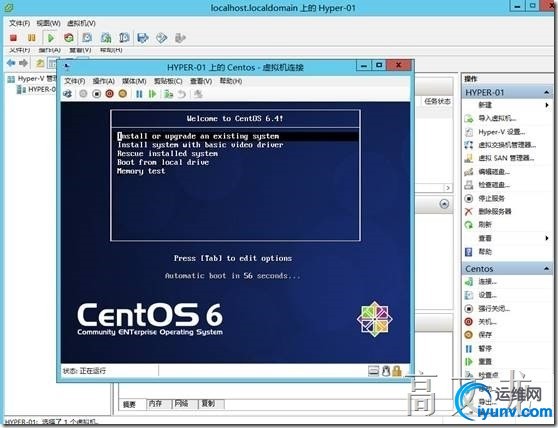Click the Checkpoint icon in VM toolbar

point(168,94)
